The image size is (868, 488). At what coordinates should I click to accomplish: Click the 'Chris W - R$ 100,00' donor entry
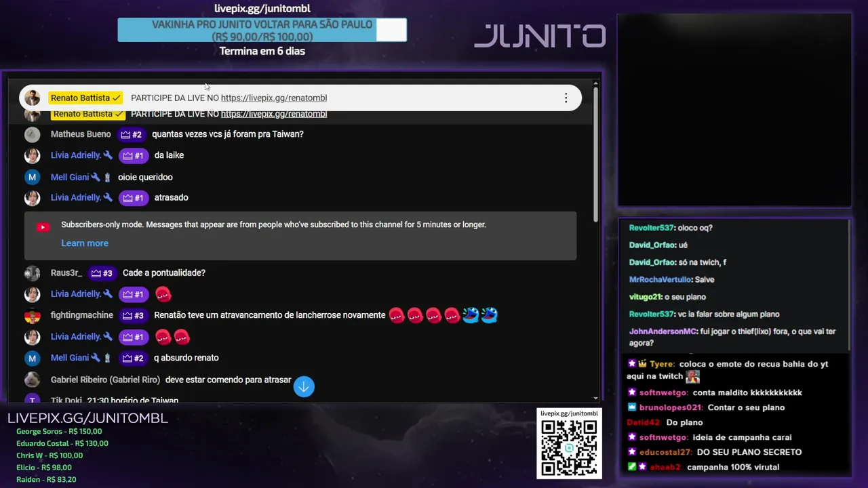50,455
